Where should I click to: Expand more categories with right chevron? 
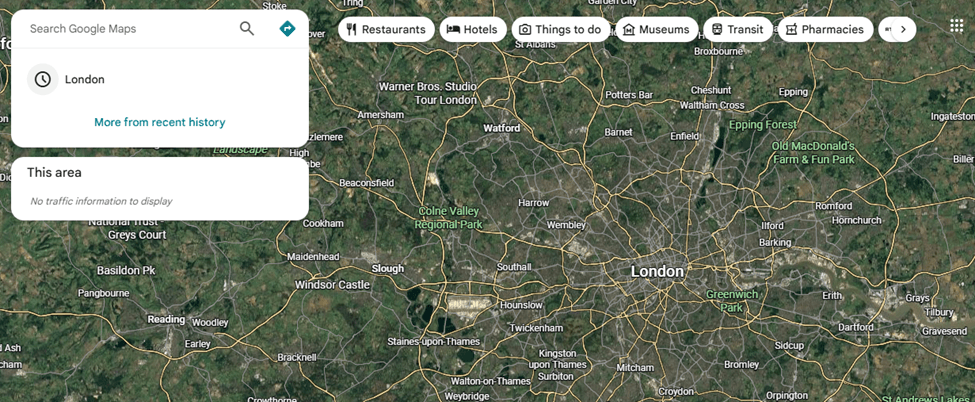[903, 29]
